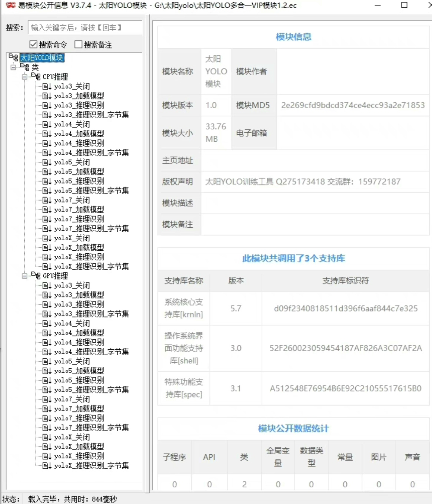The height and width of the screenshot is (504, 432).
Task: Click the root node icon beside 太阳YOLO模块
Action: pyautogui.click(x=14, y=57)
